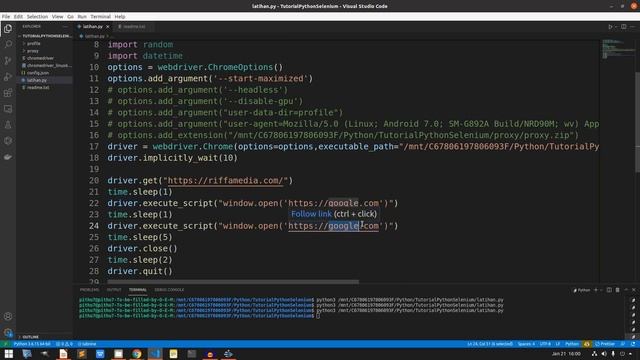Switch to the OUTPUT panel tab
Viewport: 640px width, 360px height.
(x=114, y=290)
